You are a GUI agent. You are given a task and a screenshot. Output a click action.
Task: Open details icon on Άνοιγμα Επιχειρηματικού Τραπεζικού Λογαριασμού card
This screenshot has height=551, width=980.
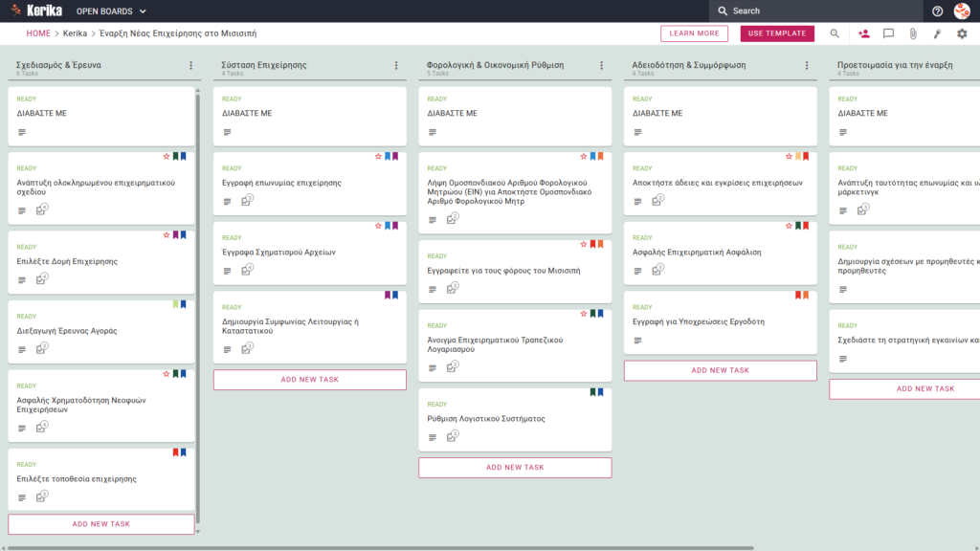click(x=433, y=368)
